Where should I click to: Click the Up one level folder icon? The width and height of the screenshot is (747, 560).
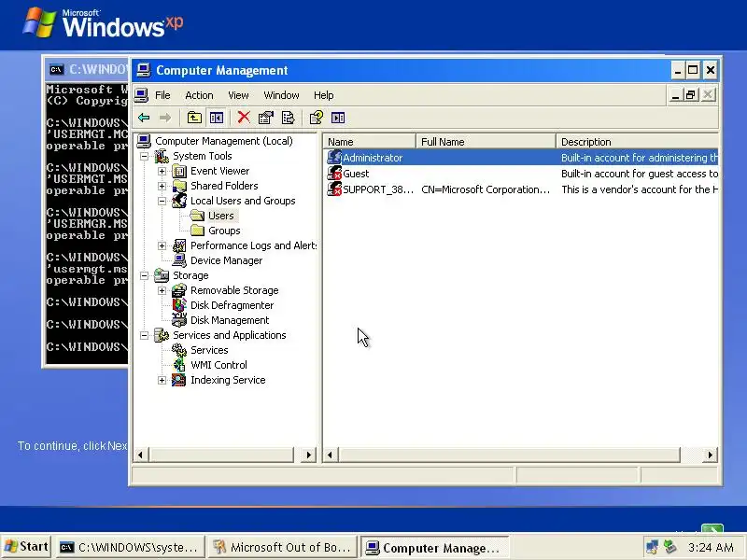point(194,118)
